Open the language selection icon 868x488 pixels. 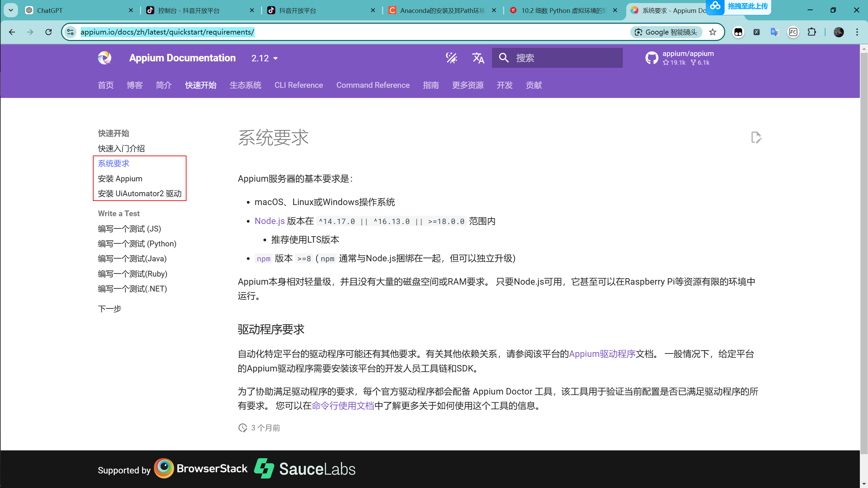coord(478,58)
